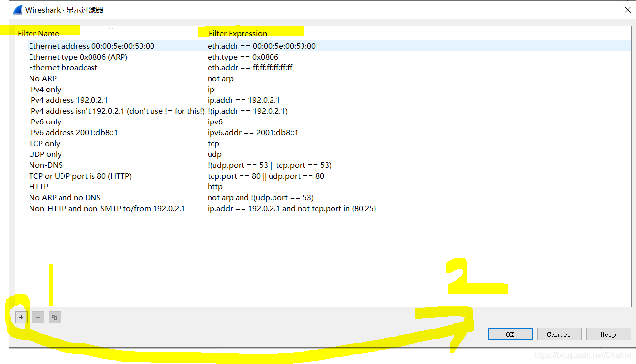Select the 'UDP only' filter
This screenshot has height=364, width=636.
coord(45,154)
